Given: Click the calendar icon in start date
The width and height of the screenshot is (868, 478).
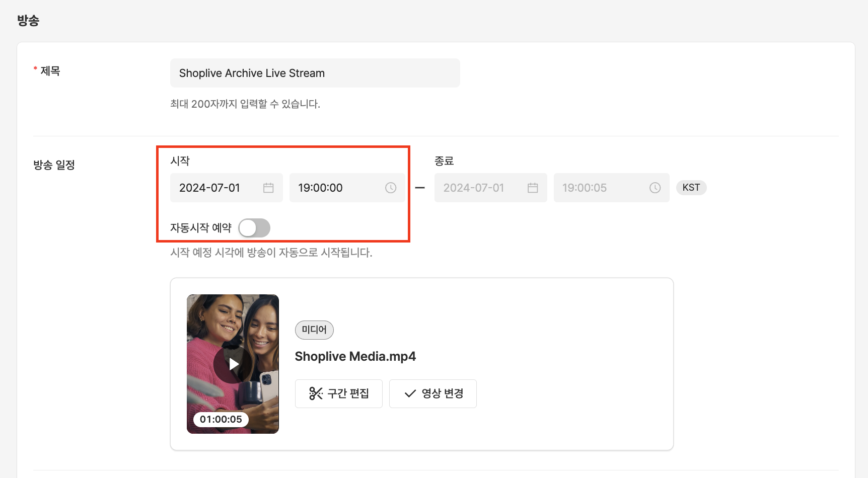Looking at the screenshot, I should click(x=268, y=188).
